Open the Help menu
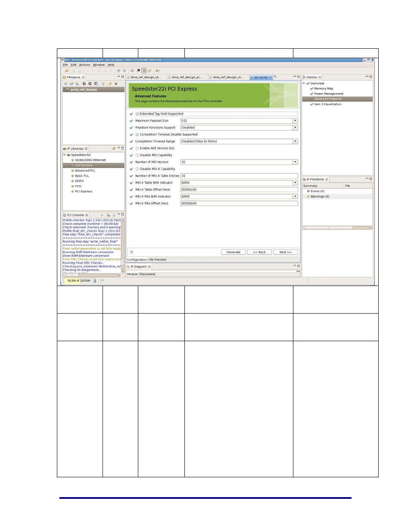411x532 pixels. tap(111, 65)
